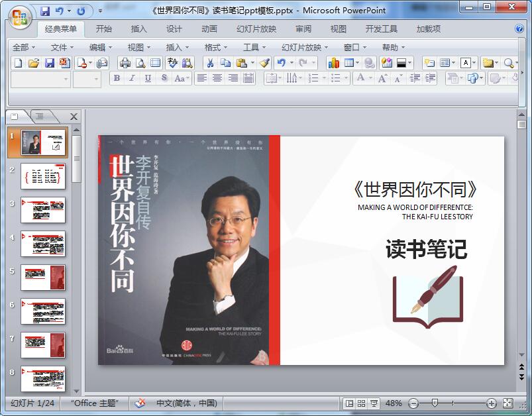Switch to the Outline tab in the pane
532x416 pixels.
tap(40, 117)
